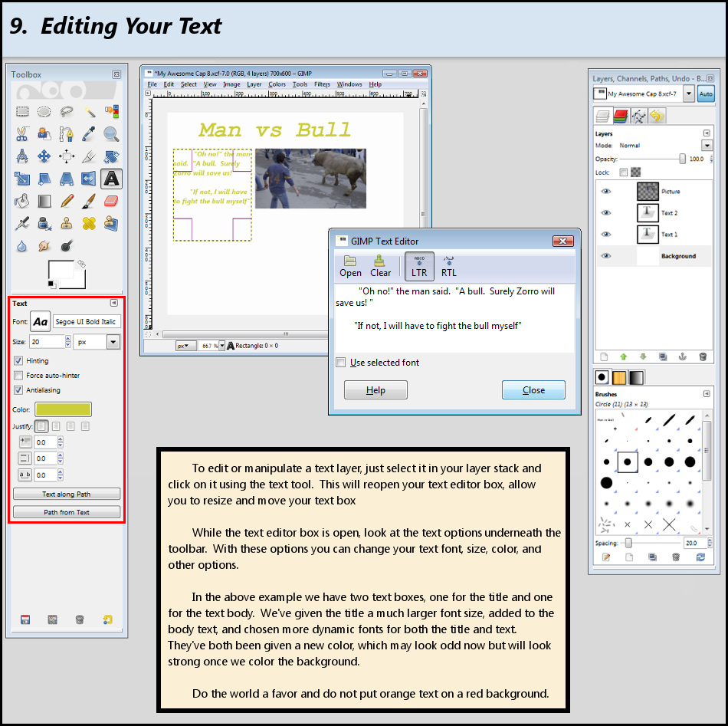
Task: Select the Heal tool
Action: click(x=89, y=223)
